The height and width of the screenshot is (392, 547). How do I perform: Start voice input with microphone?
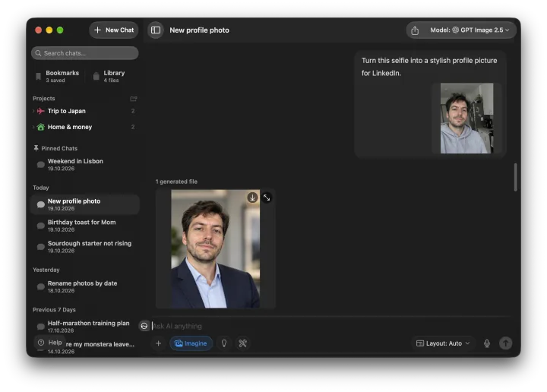coord(487,343)
